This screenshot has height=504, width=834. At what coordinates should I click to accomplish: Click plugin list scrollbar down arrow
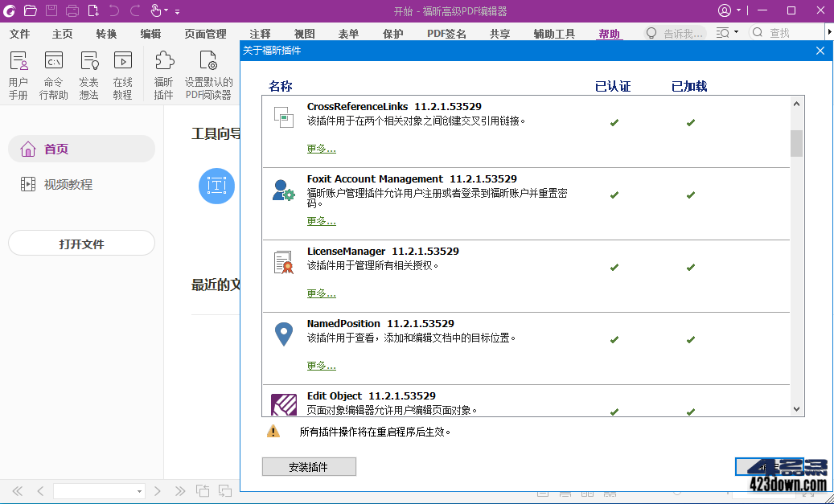pos(796,409)
